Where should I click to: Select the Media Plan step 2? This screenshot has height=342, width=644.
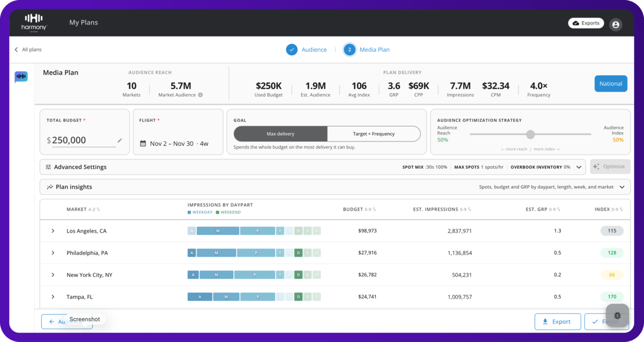tap(367, 50)
